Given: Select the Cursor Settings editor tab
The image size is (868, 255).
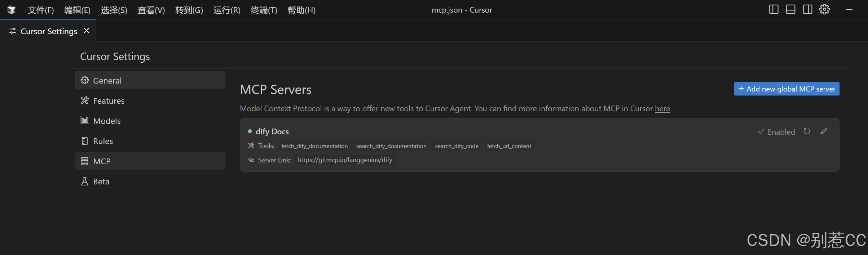Looking at the screenshot, I should [x=48, y=31].
